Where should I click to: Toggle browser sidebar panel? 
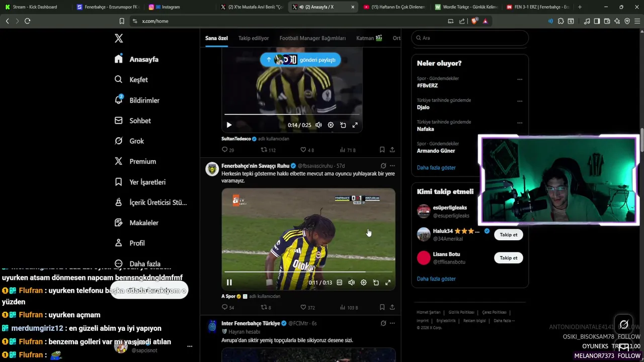click(597, 21)
